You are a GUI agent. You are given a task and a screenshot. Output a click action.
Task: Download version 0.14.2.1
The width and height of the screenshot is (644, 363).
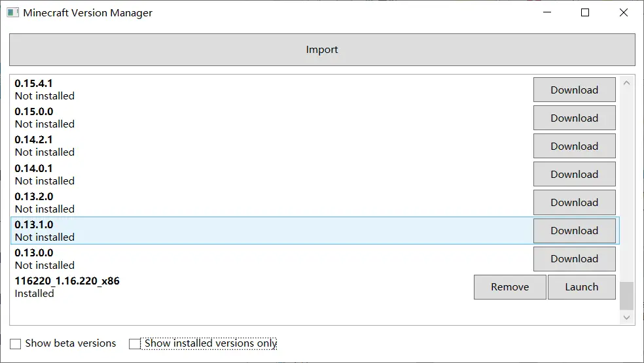(574, 147)
